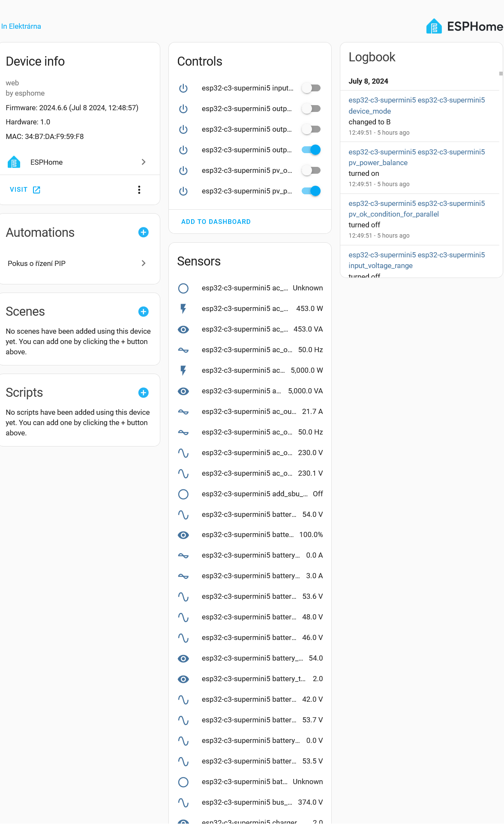Click the add scene plus icon
Image resolution: width=504 pixels, height=824 pixels.
pos(144,311)
